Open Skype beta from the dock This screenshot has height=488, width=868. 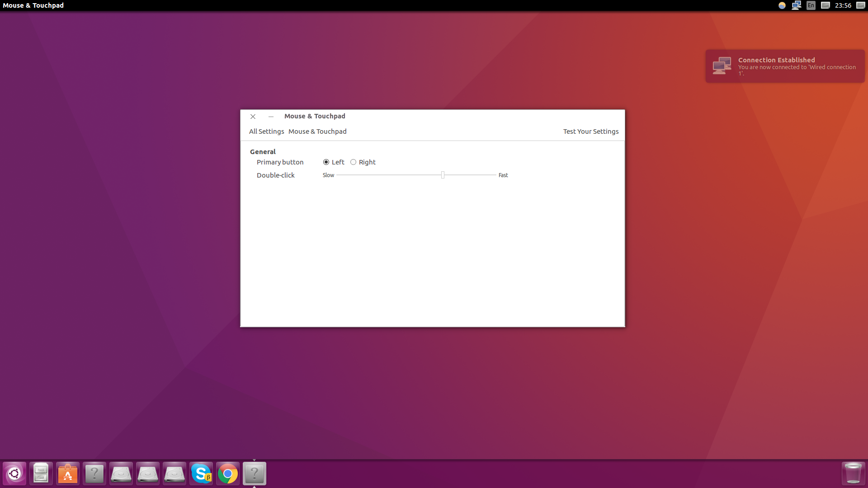[x=201, y=474]
